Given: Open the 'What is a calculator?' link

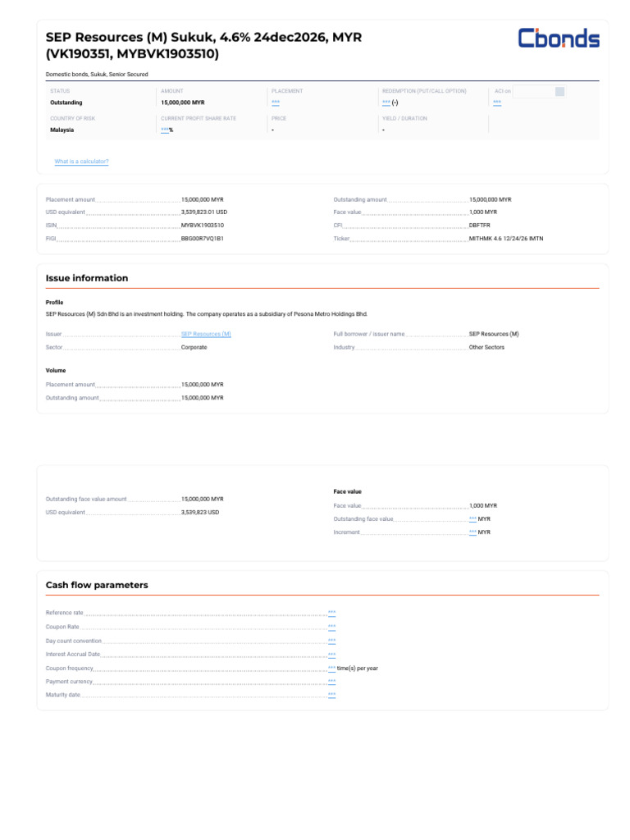Looking at the screenshot, I should pyautogui.click(x=81, y=162).
